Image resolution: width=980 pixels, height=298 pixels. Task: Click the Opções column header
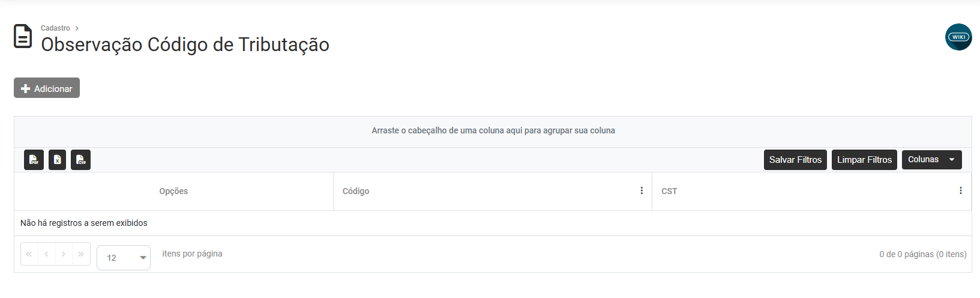[x=173, y=191]
